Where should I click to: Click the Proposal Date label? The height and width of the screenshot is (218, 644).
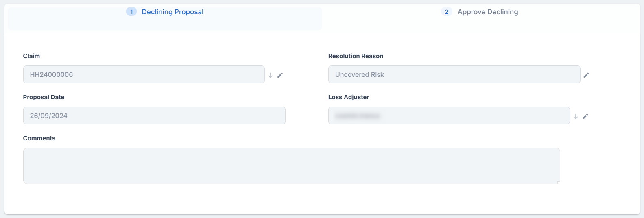44,97
